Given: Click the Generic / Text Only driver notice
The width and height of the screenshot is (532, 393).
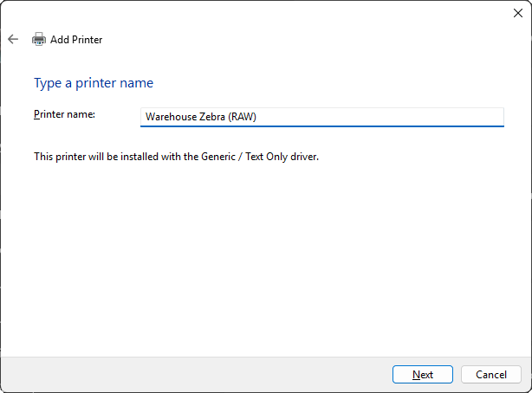Looking at the screenshot, I should 177,157.
